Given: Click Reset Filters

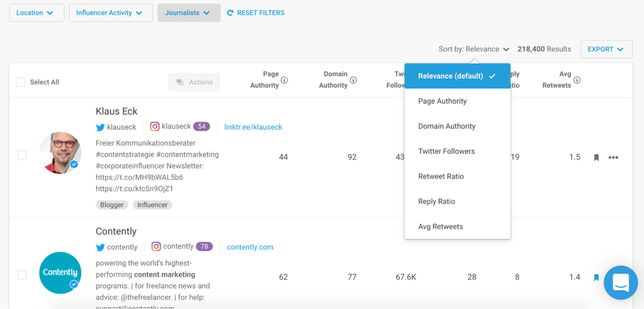Looking at the screenshot, I should tap(256, 13).
